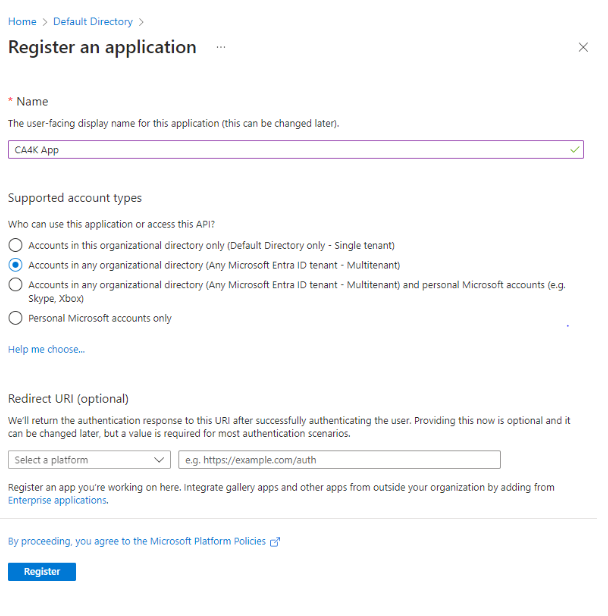Click the breadcrumb chevron after Default Directory
The image size is (608, 616).
pyautogui.click(x=141, y=22)
